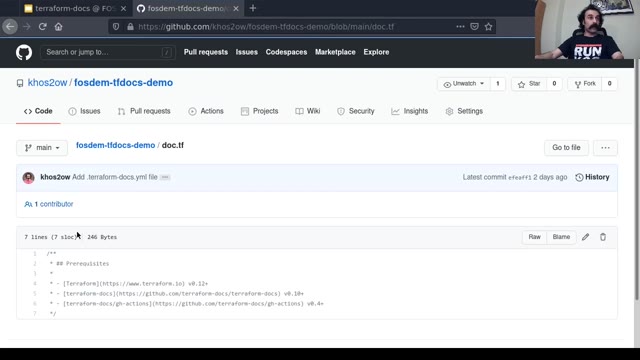The height and width of the screenshot is (360, 640).
Task: Delete the file with the trash icon
Action: (603, 237)
